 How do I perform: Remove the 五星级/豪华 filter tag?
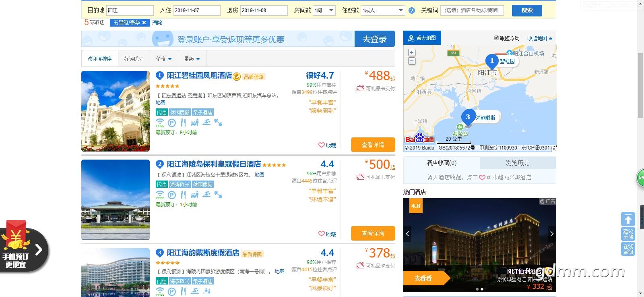point(144,23)
